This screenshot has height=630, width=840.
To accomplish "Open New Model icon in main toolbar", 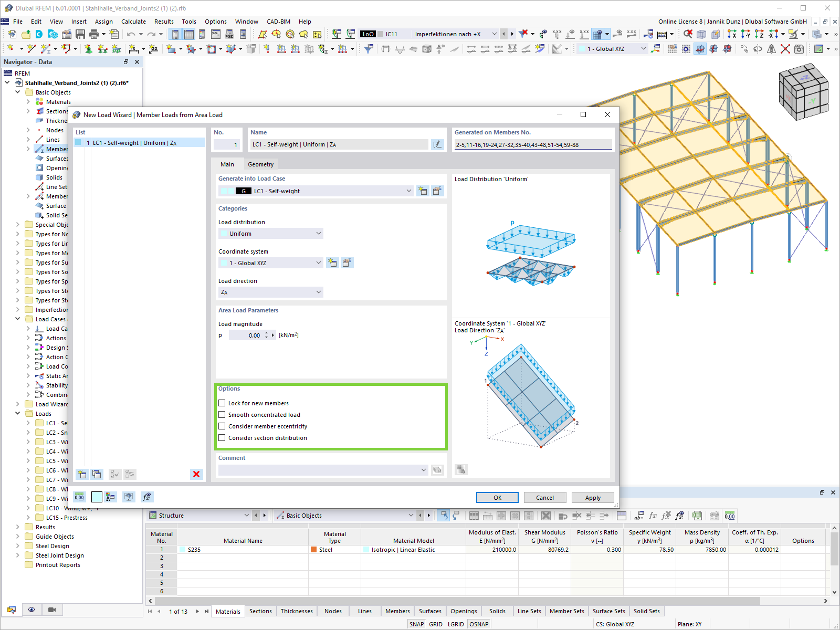I will [12, 34].
